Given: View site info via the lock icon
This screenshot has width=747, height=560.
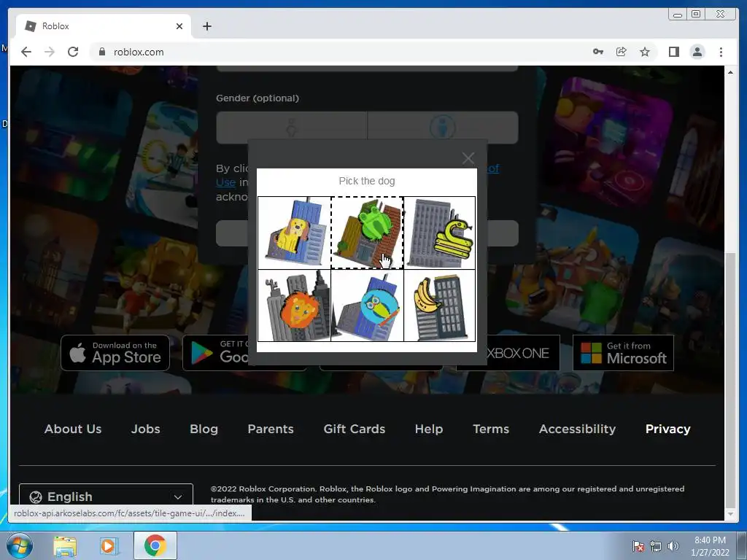Looking at the screenshot, I should click(x=101, y=52).
